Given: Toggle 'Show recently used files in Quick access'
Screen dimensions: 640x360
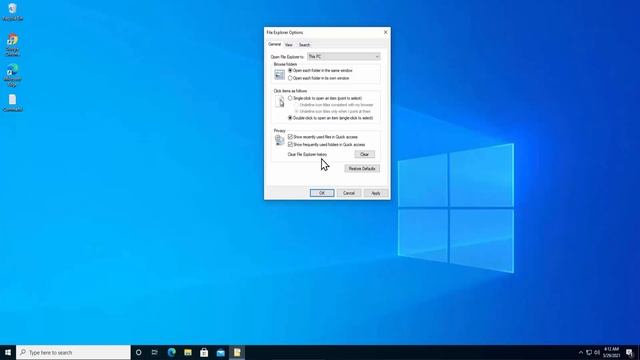Looking at the screenshot, I should [x=322, y=137].
